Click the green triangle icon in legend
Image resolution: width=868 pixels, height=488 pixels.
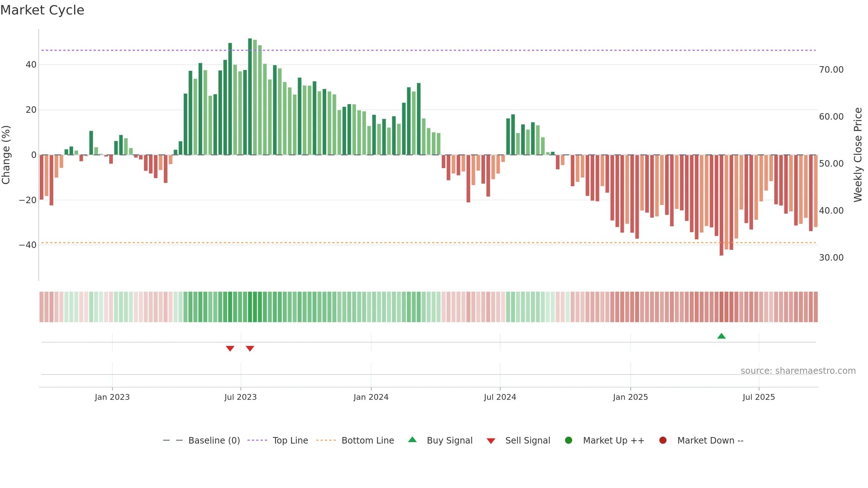pyautogui.click(x=412, y=440)
